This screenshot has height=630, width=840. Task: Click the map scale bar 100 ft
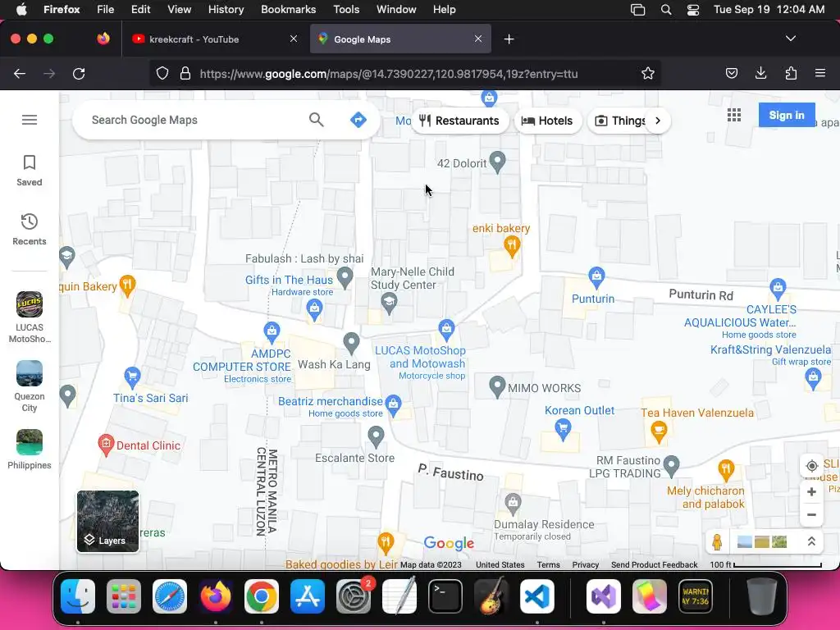tap(765, 564)
